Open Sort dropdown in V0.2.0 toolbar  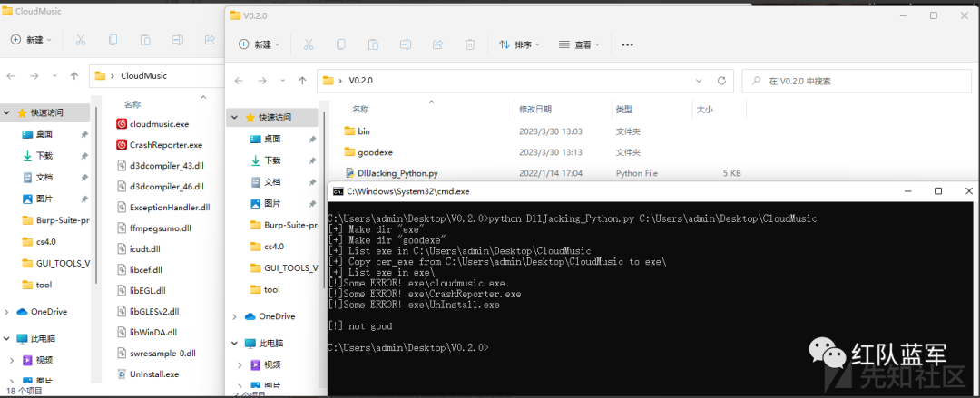click(519, 44)
